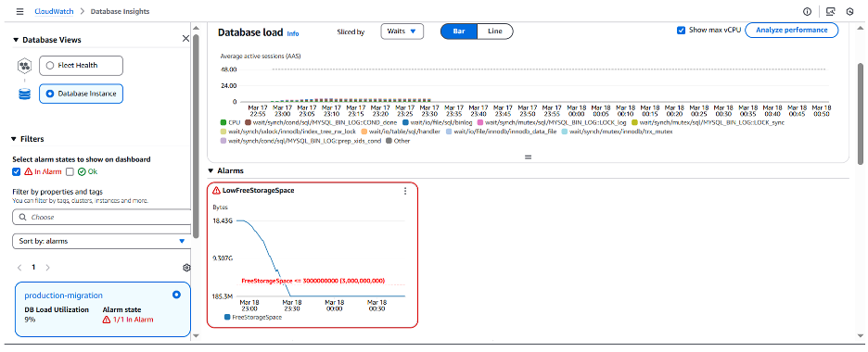Click the CloudWatch breadcrumb link
The height and width of the screenshot is (352, 868).
(x=54, y=11)
